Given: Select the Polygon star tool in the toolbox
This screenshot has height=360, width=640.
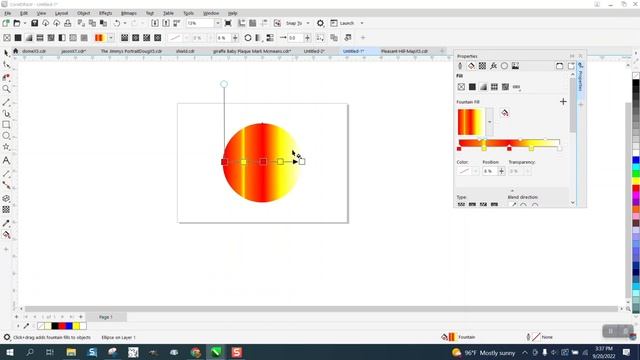Looking at the screenshot, I should [6, 147].
